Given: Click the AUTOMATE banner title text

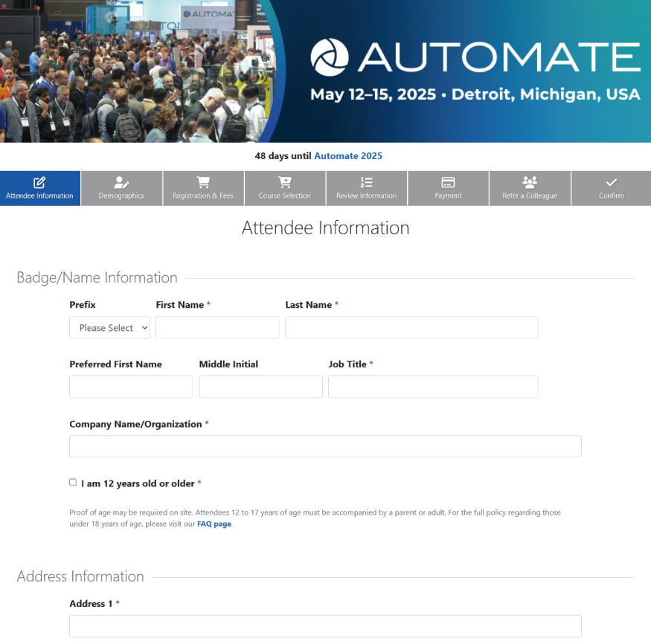Looking at the screenshot, I should point(500,57).
